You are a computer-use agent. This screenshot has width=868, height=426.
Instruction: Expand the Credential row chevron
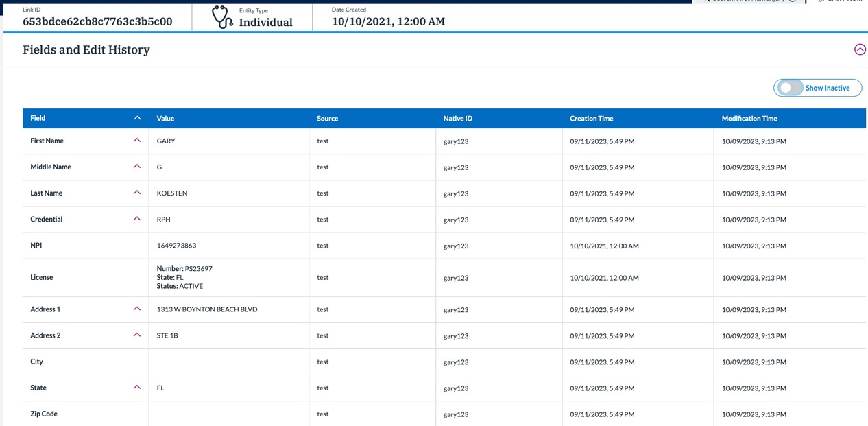[x=137, y=219]
